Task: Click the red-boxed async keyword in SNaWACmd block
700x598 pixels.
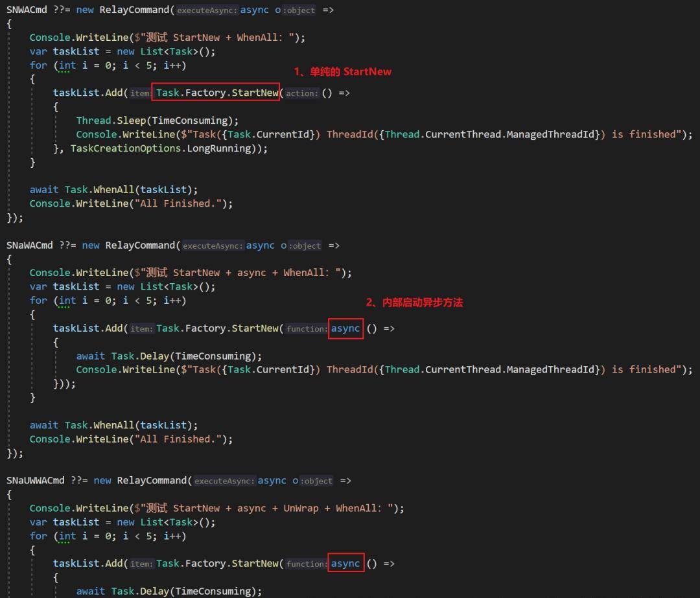Action: [345, 328]
